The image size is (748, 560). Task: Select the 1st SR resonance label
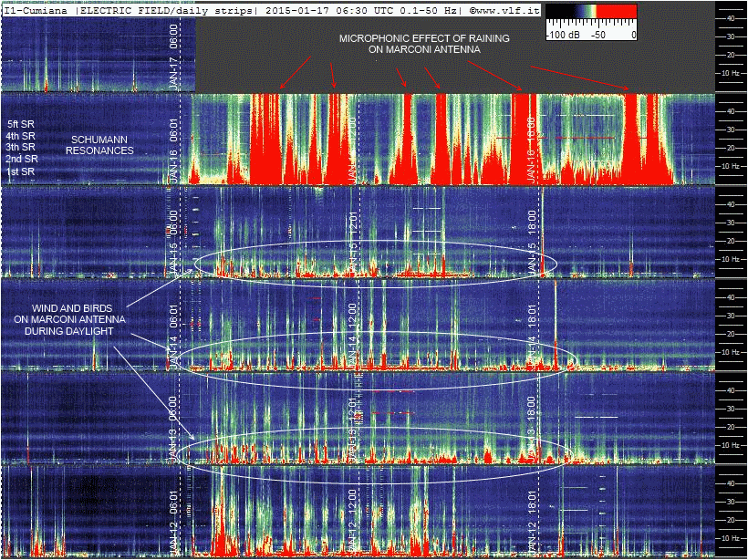pos(21,171)
